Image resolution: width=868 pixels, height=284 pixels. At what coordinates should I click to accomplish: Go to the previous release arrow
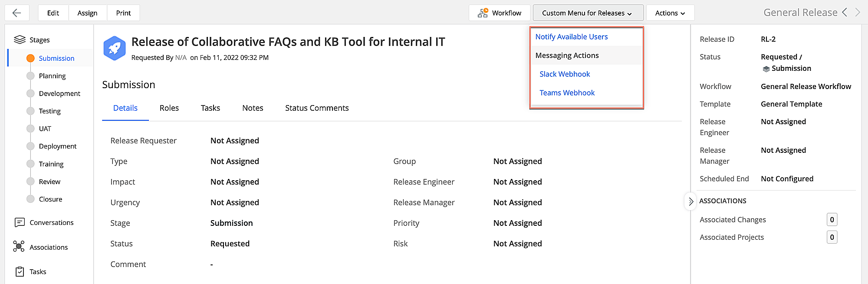pos(845,13)
